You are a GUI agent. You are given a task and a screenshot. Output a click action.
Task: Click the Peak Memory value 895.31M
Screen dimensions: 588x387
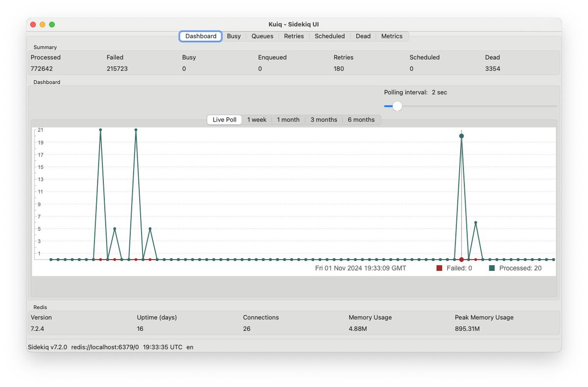click(x=467, y=329)
